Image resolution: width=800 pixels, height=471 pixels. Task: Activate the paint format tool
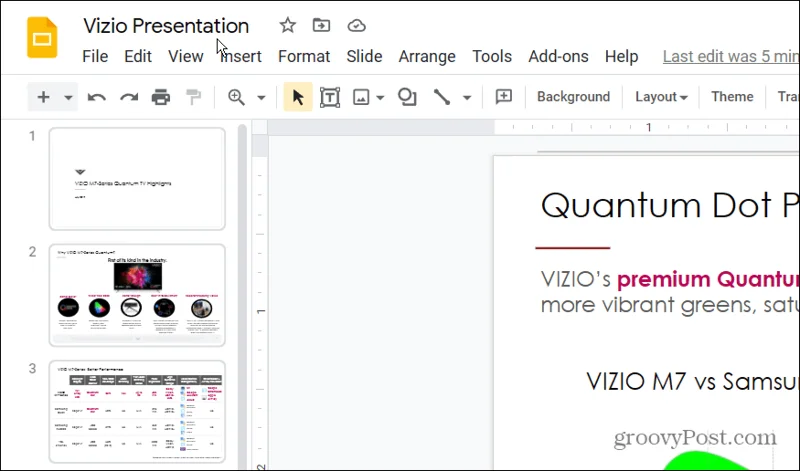coord(193,97)
